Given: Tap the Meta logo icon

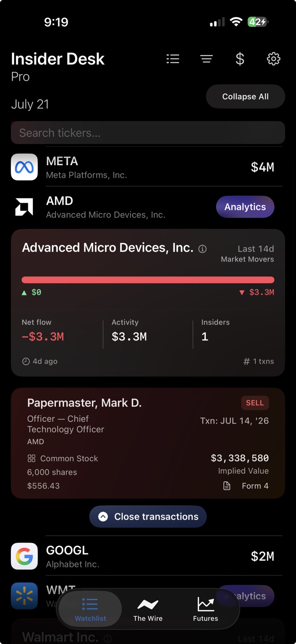Looking at the screenshot, I should pos(24,167).
